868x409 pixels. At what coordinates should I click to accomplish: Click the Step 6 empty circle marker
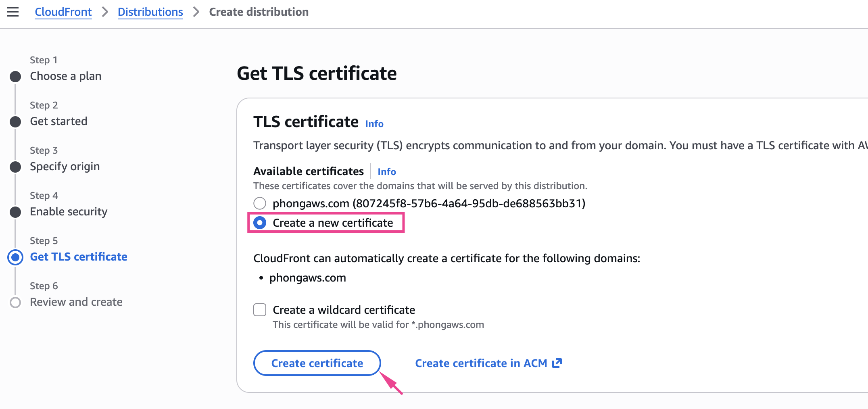(x=15, y=303)
